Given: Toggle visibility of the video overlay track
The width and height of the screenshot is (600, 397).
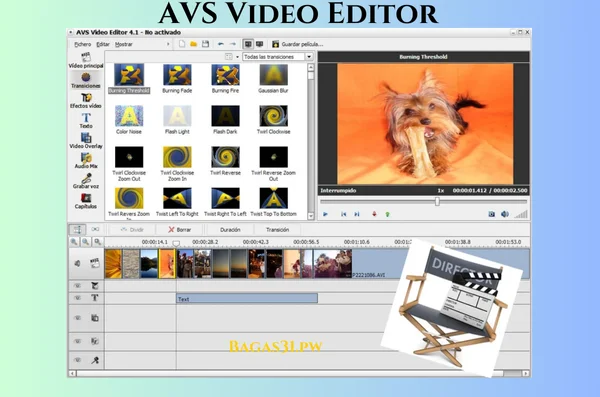Looking at the screenshot, I should (77, 318).
